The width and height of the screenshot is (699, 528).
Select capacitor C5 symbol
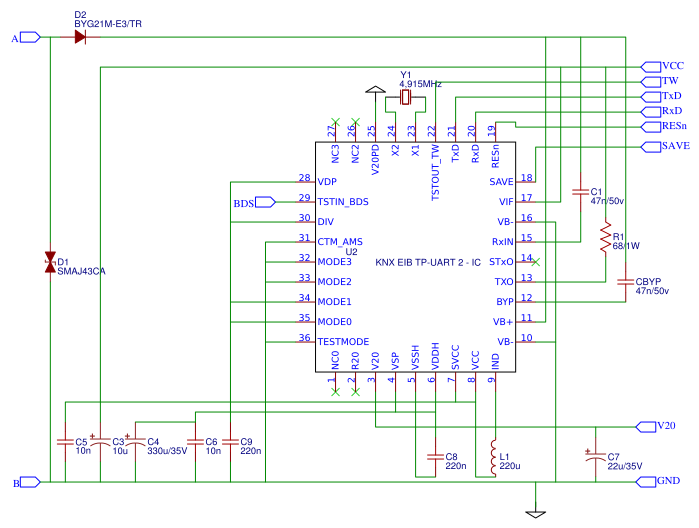[65, 441]
